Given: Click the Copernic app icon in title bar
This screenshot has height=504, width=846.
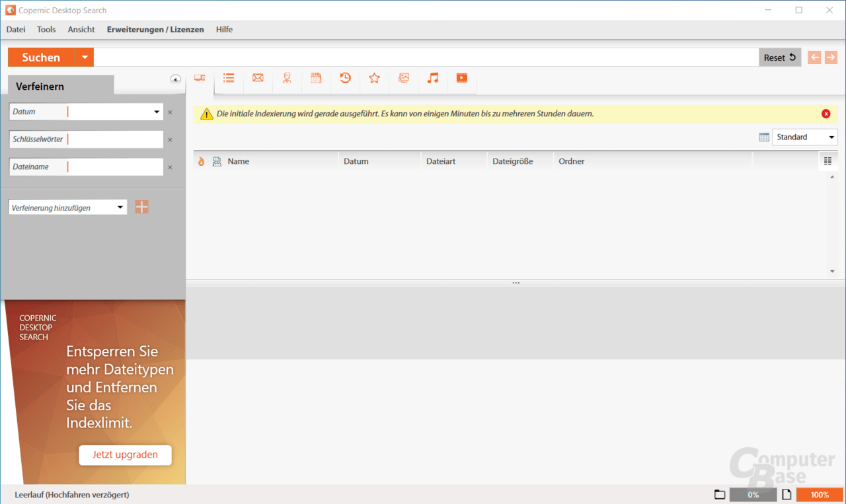Looking at the screenshot, I should (x=11, y=10).
